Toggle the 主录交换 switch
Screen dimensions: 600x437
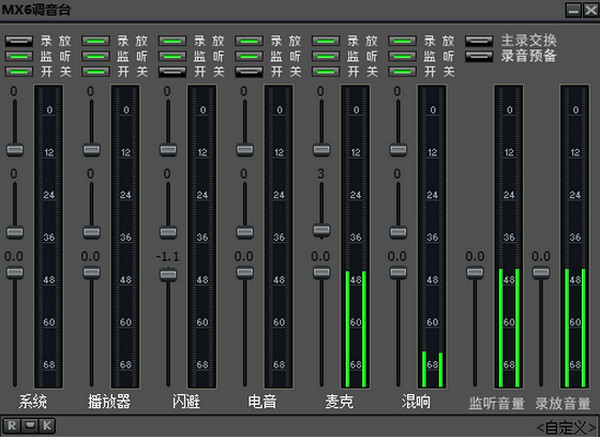(479, 41)
